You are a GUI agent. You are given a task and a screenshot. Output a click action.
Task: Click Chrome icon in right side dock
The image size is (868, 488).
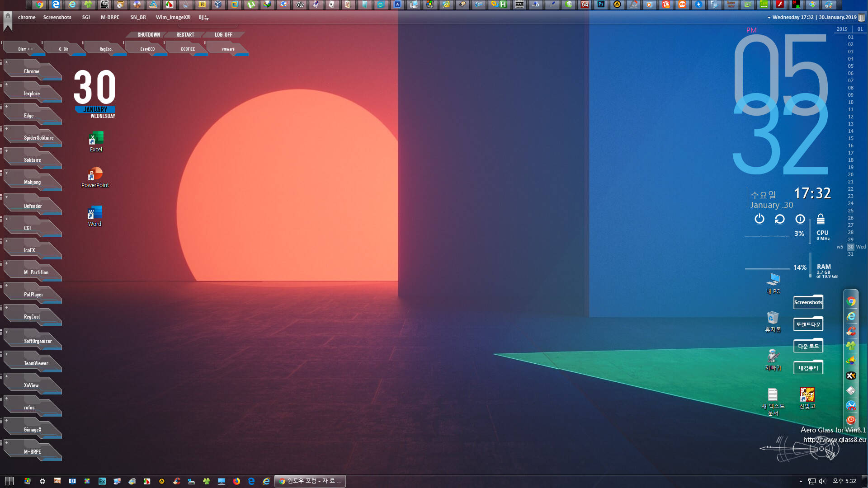[x=851, y=301]
